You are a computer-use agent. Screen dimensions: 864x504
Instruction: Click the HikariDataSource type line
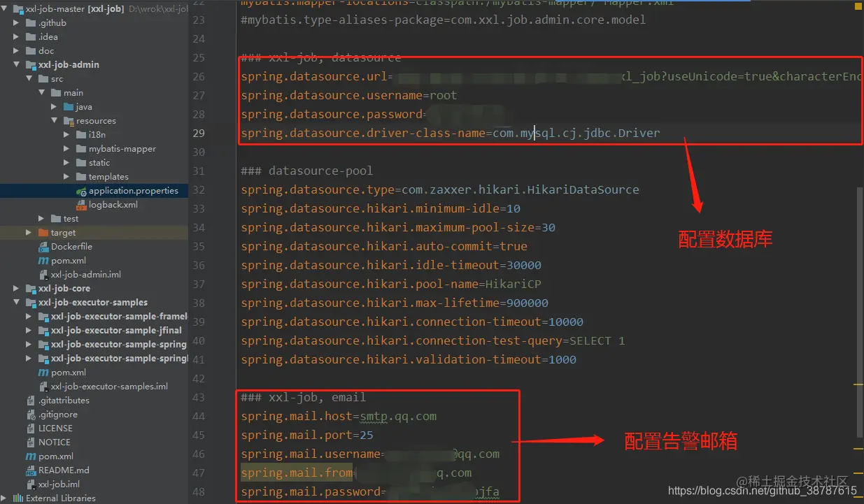(440, 189)
